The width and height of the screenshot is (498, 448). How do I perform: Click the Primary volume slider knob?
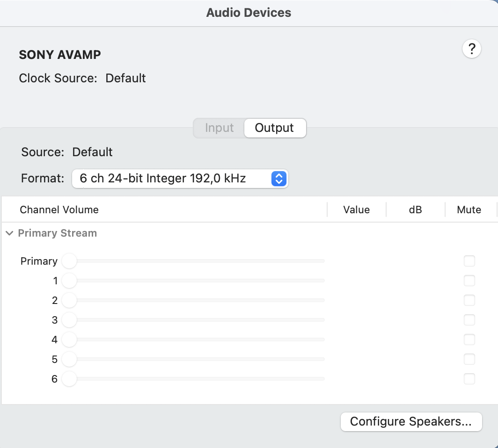click(x=69, y=261)
